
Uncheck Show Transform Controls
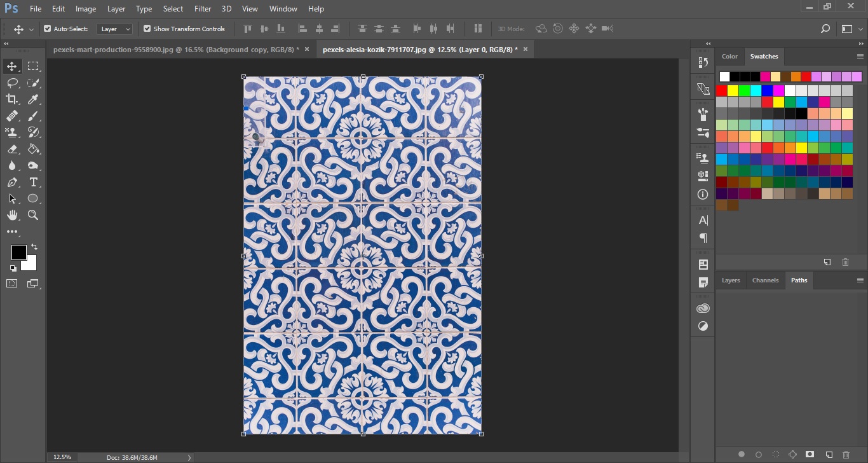(147, 29)
